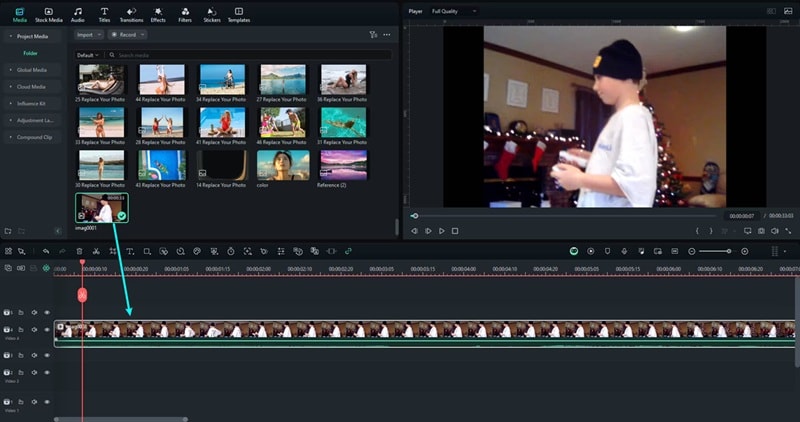Click the green auto ripple icon
The image size is (800, 422).
46,268
